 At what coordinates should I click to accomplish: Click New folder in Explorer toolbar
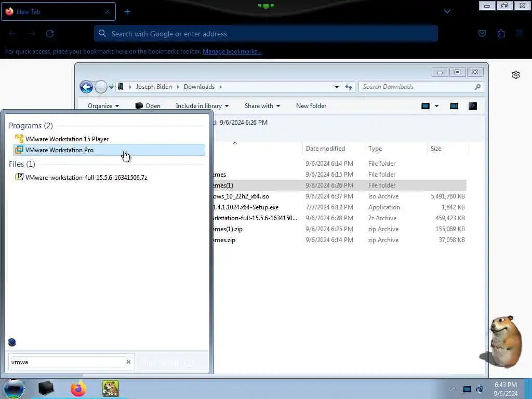311,106
